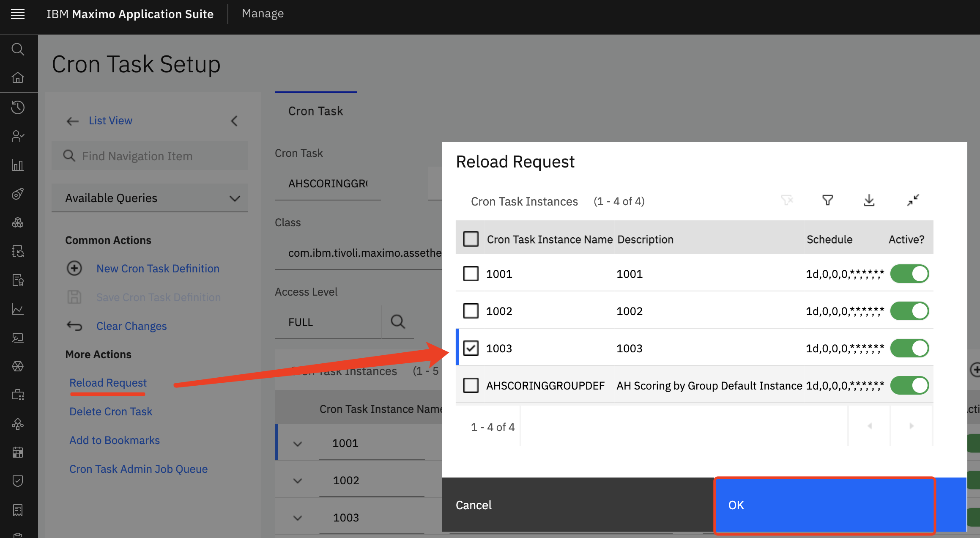This screenshot has width=980, height=538.
Task: Click the Description column header
Action: [645, 239]
